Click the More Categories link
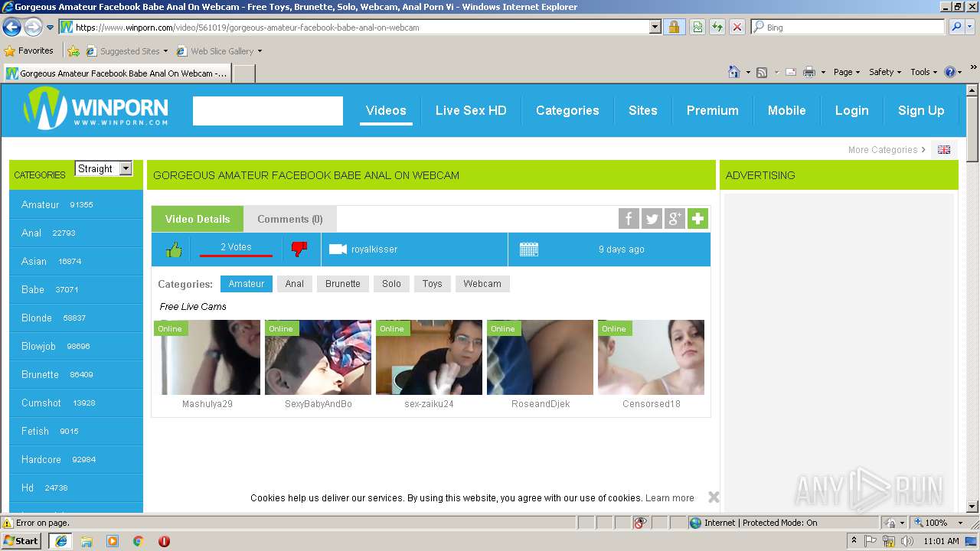980x551 pixels. coord(887,150)
